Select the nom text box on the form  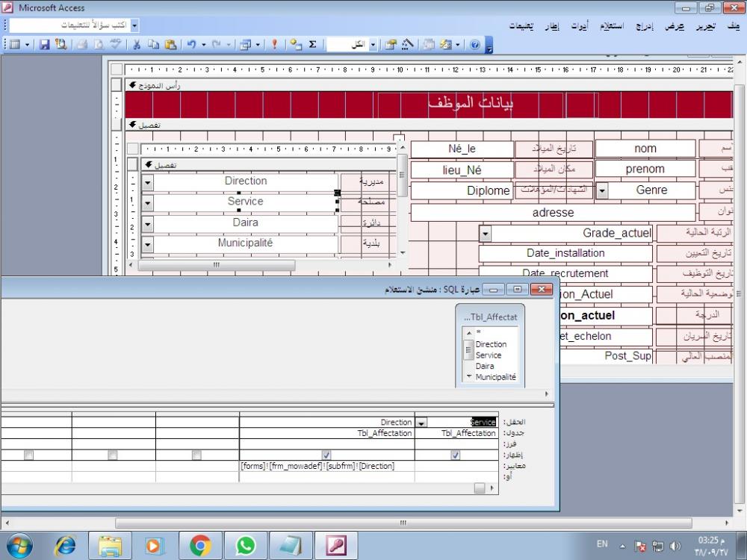[645, 149]
